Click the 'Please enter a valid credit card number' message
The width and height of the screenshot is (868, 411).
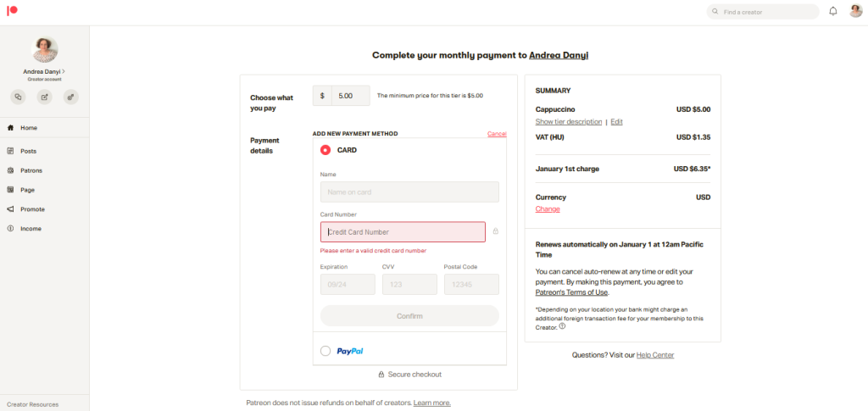point(373,251)
